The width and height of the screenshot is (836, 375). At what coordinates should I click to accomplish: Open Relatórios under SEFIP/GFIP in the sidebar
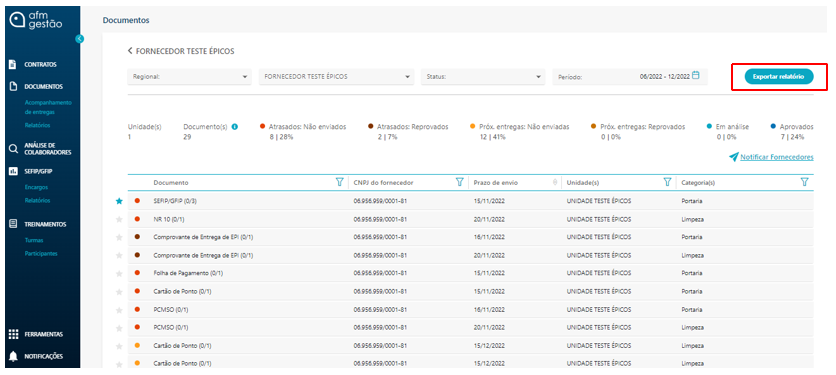tap(37, 201)
